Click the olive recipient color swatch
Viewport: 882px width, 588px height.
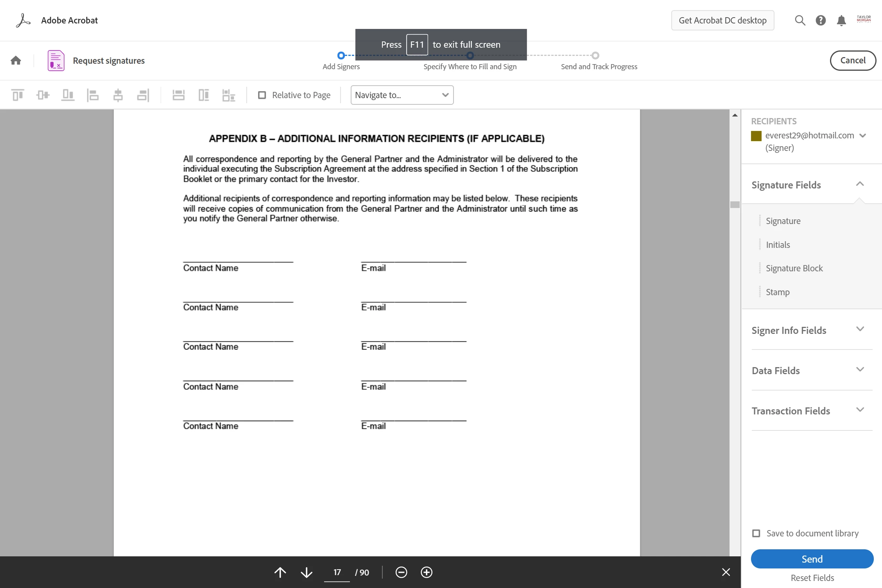click(x=756, y=136)
